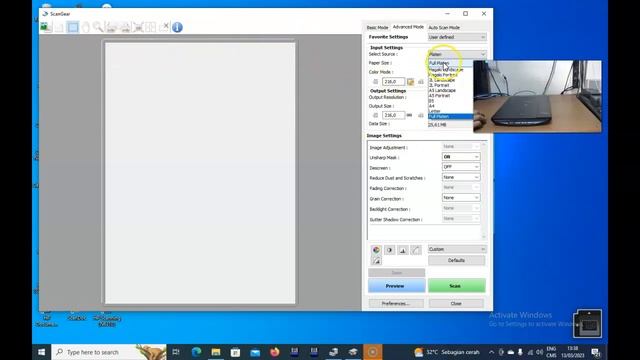Click the Image Settings list scrollbar

tap(484, 191)
